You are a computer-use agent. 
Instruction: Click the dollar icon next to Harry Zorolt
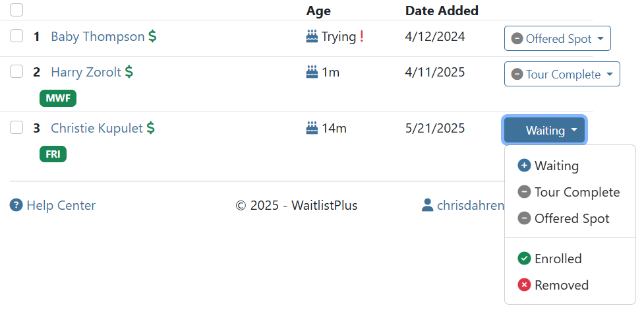click(129, 72)
